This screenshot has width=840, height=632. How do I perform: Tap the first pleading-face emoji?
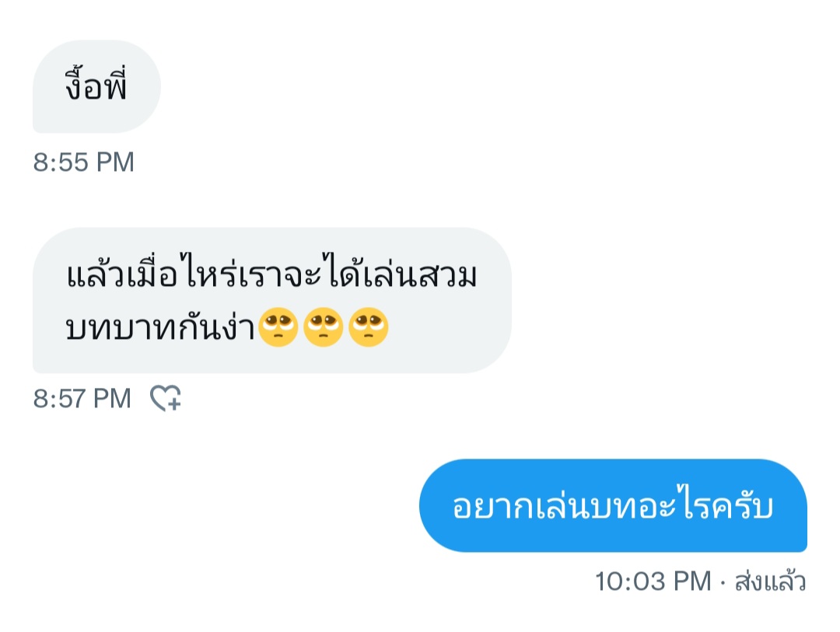coord(278,327)
